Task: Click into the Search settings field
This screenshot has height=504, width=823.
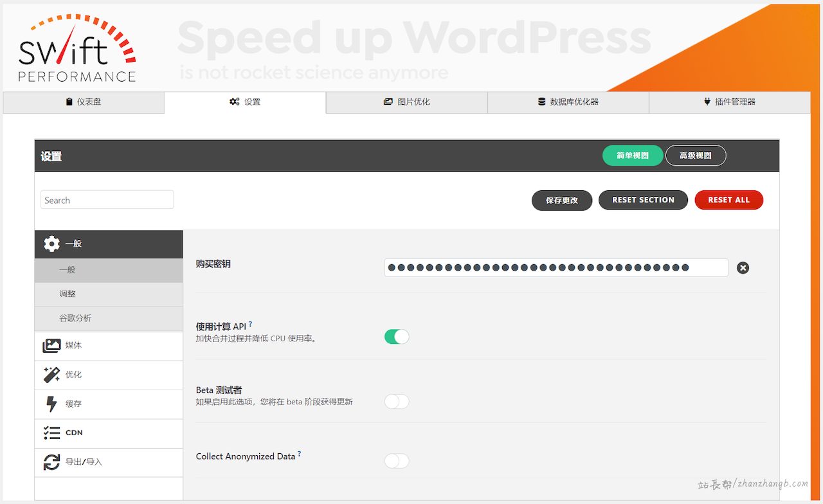Action: pos(107,200)
